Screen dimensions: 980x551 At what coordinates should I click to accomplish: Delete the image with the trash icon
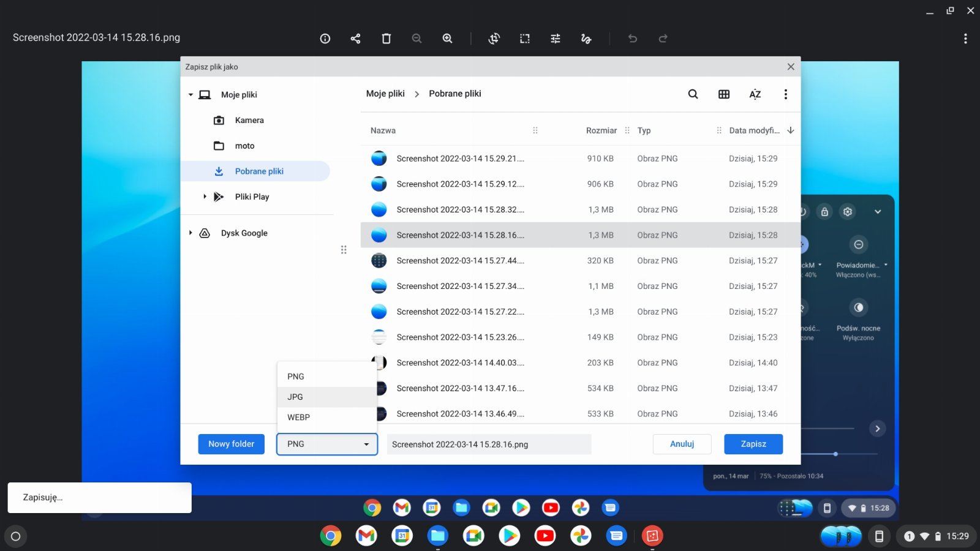(x=386, y=39)
